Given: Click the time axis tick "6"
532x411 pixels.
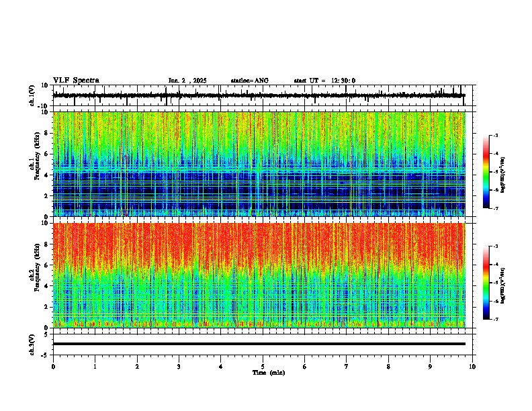Looking at the screenshot, I should [304, 367].
